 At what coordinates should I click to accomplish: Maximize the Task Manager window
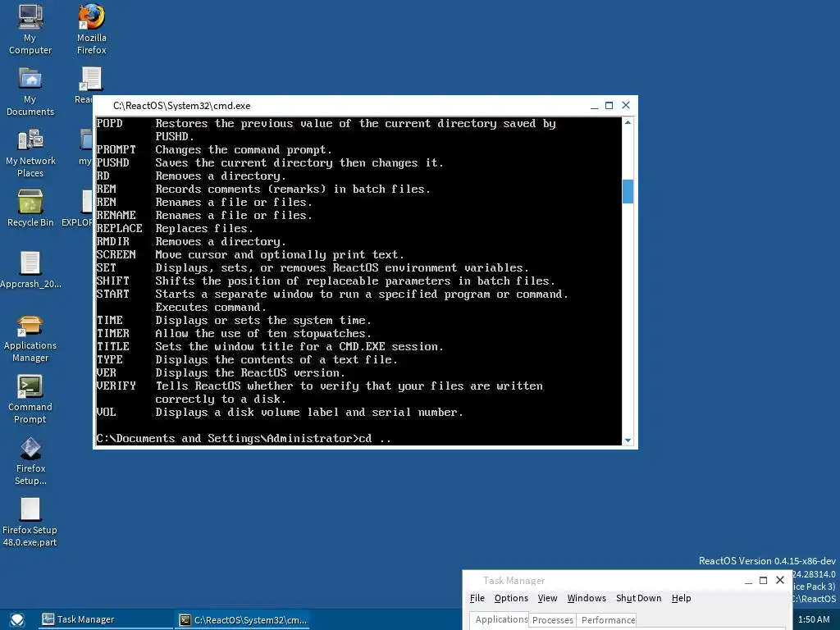[764, 581]
